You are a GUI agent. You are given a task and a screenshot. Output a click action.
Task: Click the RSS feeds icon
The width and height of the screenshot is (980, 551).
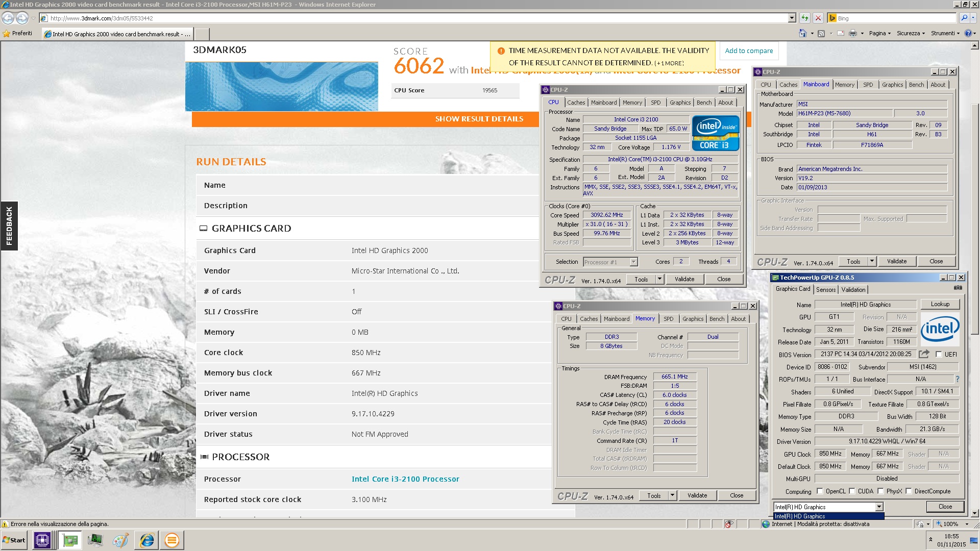pos(821,33)
